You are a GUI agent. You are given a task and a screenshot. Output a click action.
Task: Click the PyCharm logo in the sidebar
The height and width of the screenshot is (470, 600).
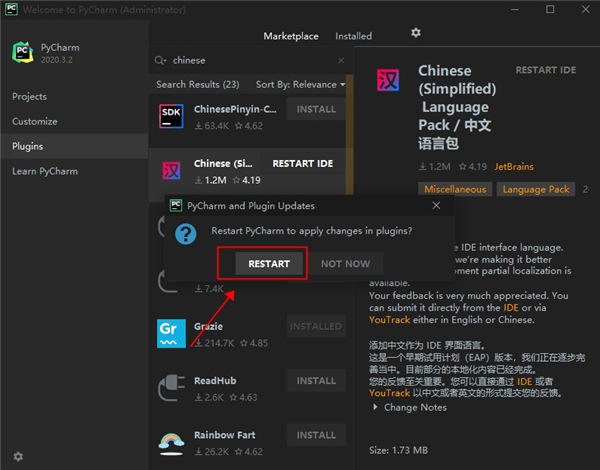[x=23, y=52]
